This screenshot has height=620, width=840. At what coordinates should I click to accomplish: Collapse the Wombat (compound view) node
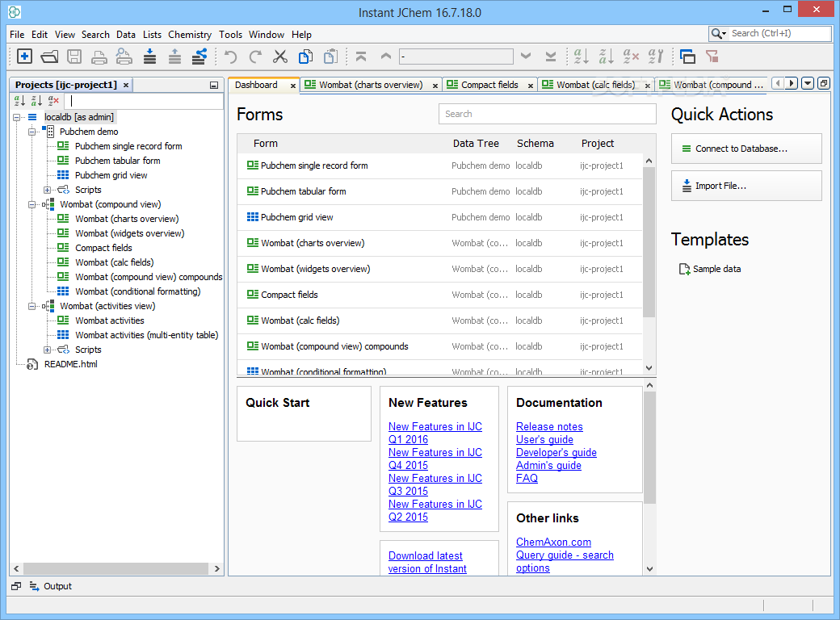click(x=32, y=204)
